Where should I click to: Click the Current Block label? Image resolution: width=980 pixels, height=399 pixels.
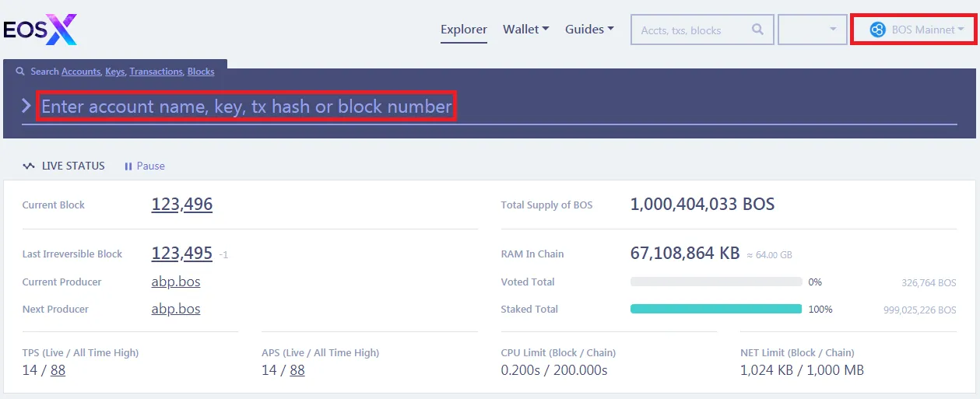(x=54, y=205)
